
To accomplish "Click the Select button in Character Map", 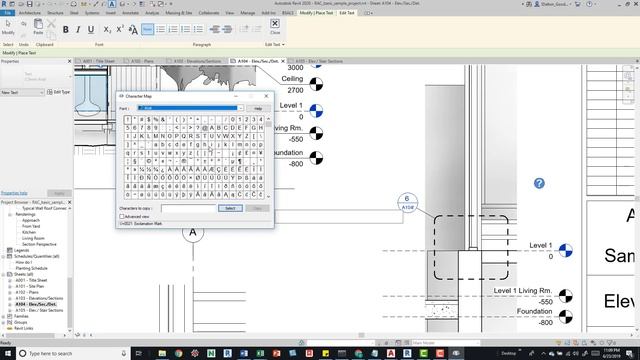I will [230, 208].
